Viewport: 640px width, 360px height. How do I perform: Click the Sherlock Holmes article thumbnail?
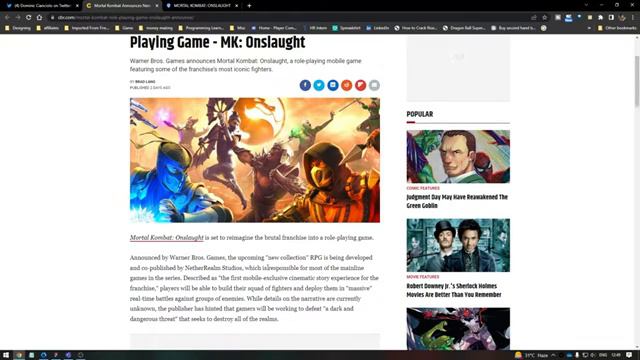(458, 245)
